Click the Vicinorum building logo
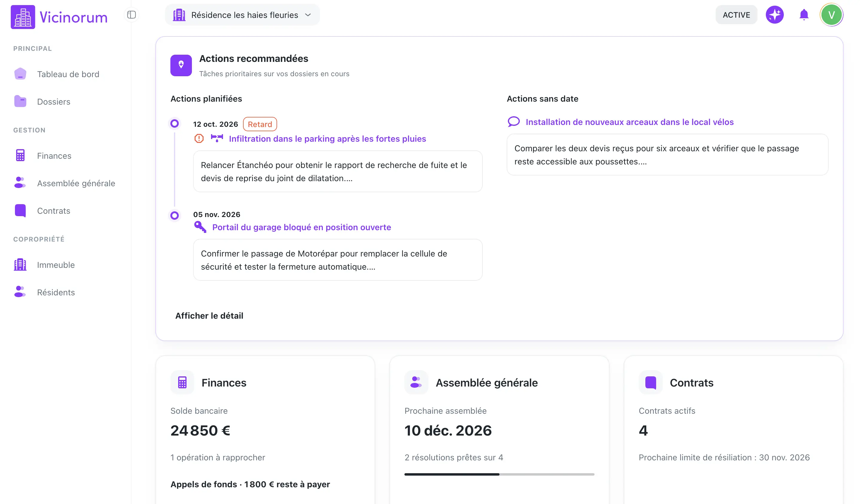 (x=23, y=17)
